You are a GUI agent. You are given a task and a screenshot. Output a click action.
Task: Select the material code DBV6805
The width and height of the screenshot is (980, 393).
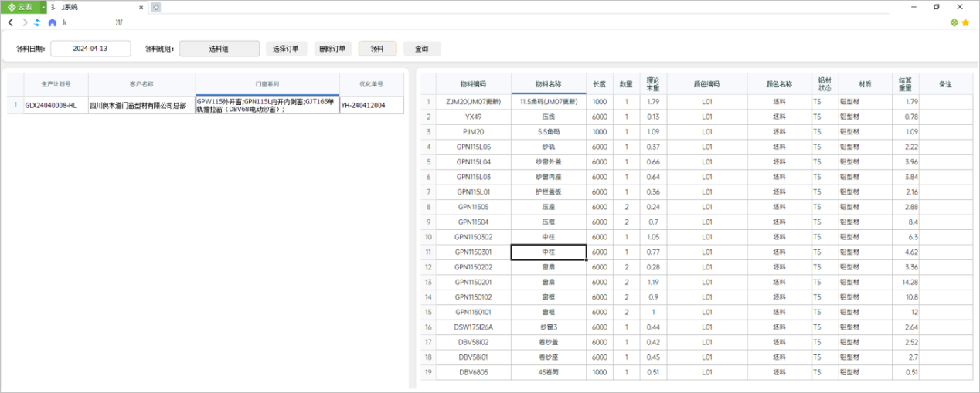473,372
